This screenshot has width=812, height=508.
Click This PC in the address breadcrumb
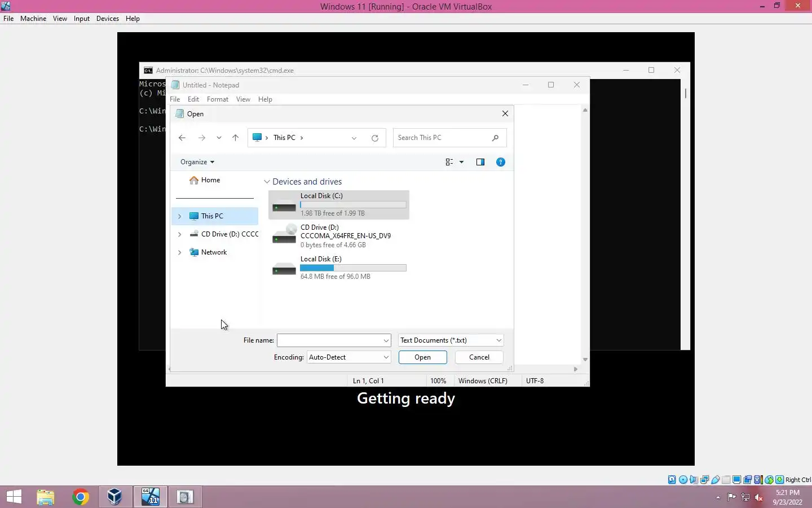[284, 138]
